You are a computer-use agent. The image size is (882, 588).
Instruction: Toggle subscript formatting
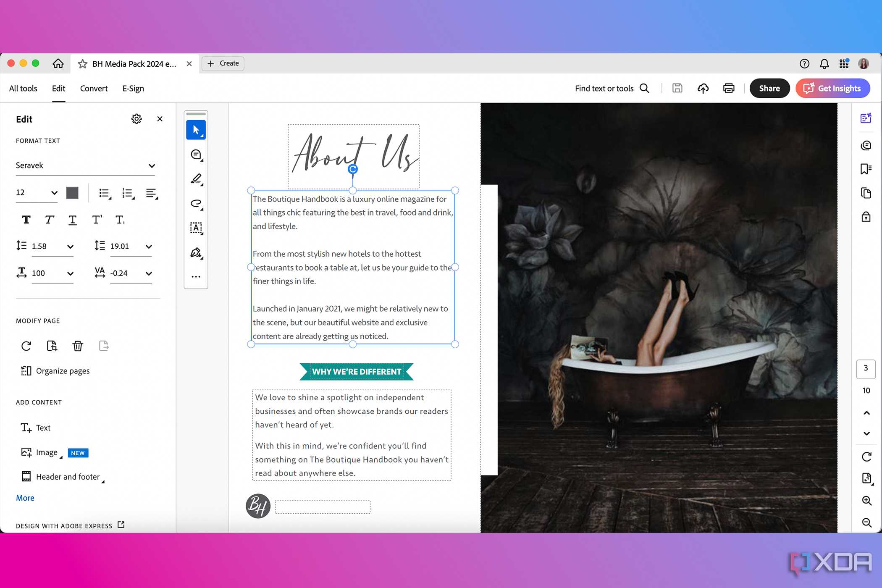click(x=120, y=220)
